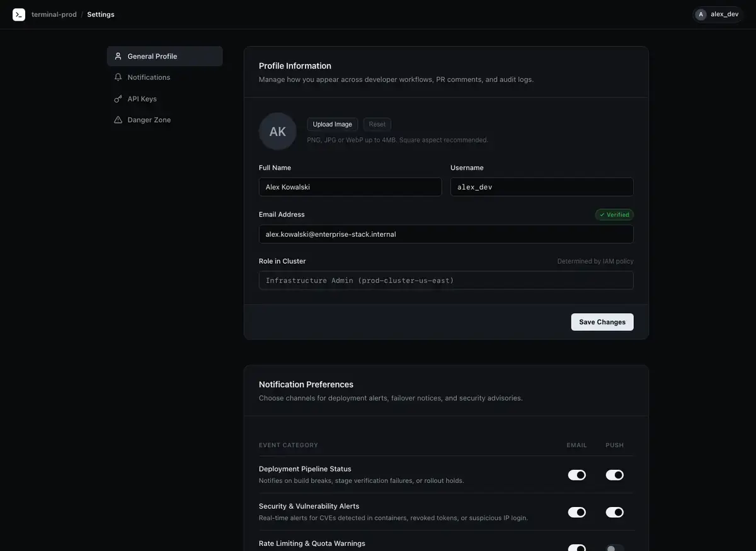Click the Reset avatar button
The image size is (756, 551).
(377, 124)
